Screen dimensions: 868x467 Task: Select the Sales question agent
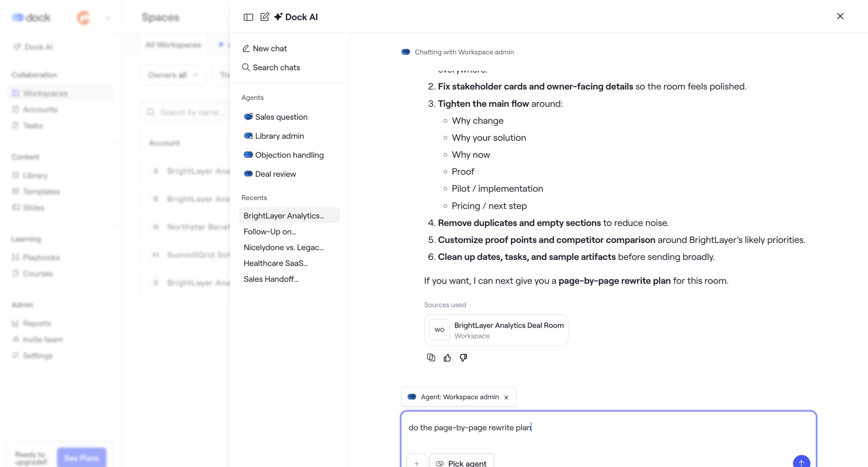[x=276, y=117]
